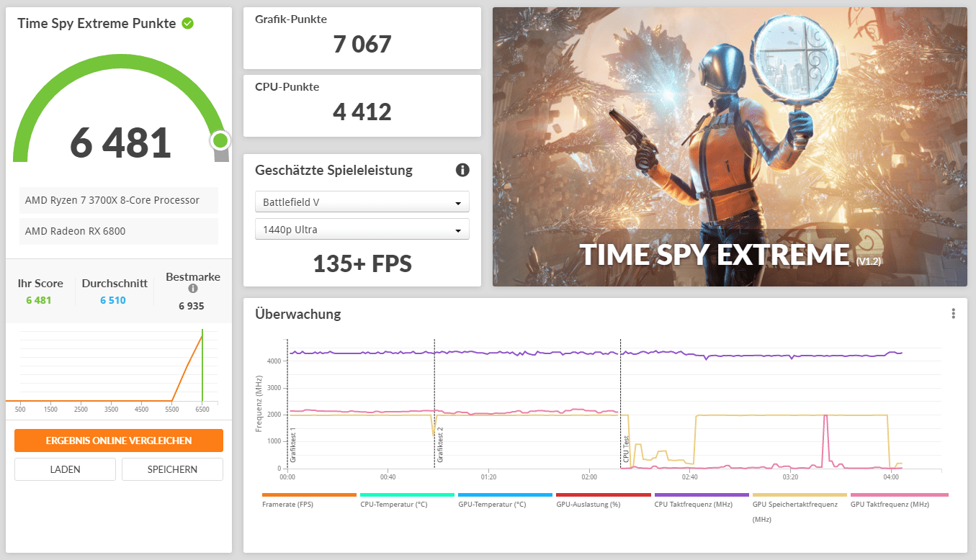Click the Ihr Score label

[40, 284]
